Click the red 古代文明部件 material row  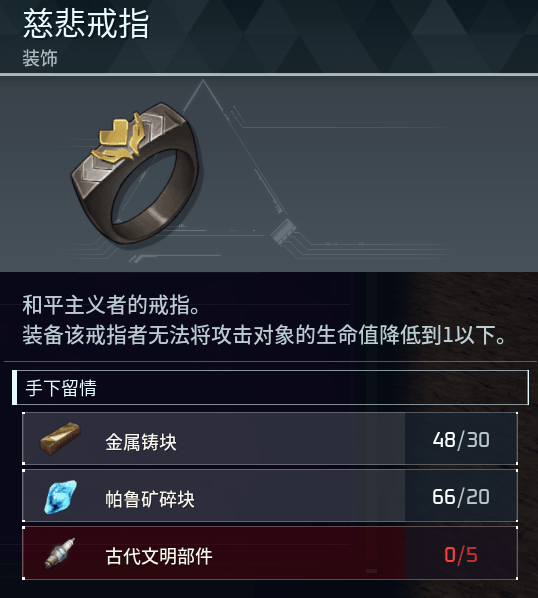[270, 553]
